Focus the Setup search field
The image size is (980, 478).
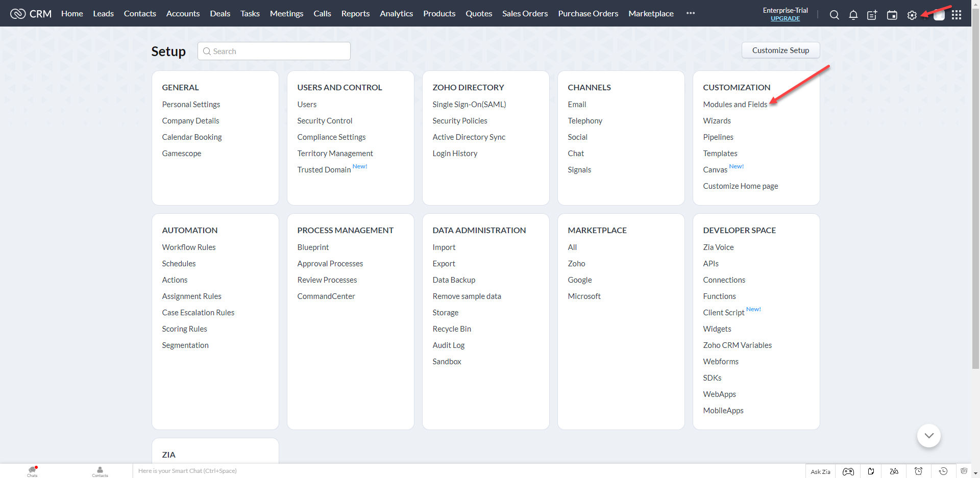(x=274, y=51)
